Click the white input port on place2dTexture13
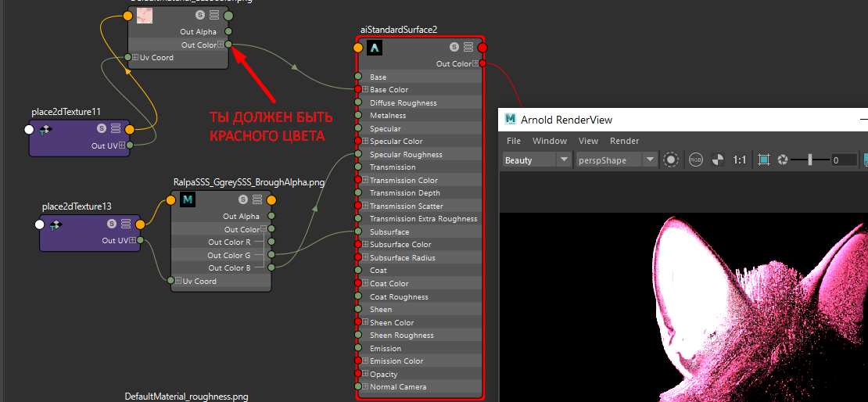The image size is (868, 402). pos(39,224)
